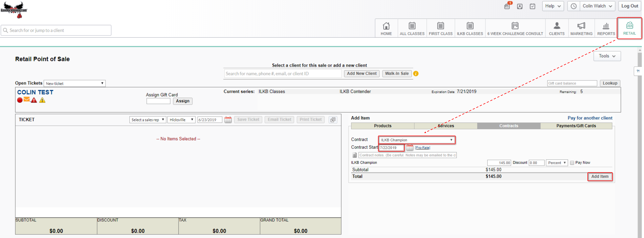Click the iLoveKickboxing logo
Image resolution: width=644 pixels, height=238 pixels.
pyautogui.click(x=14, y=9)
